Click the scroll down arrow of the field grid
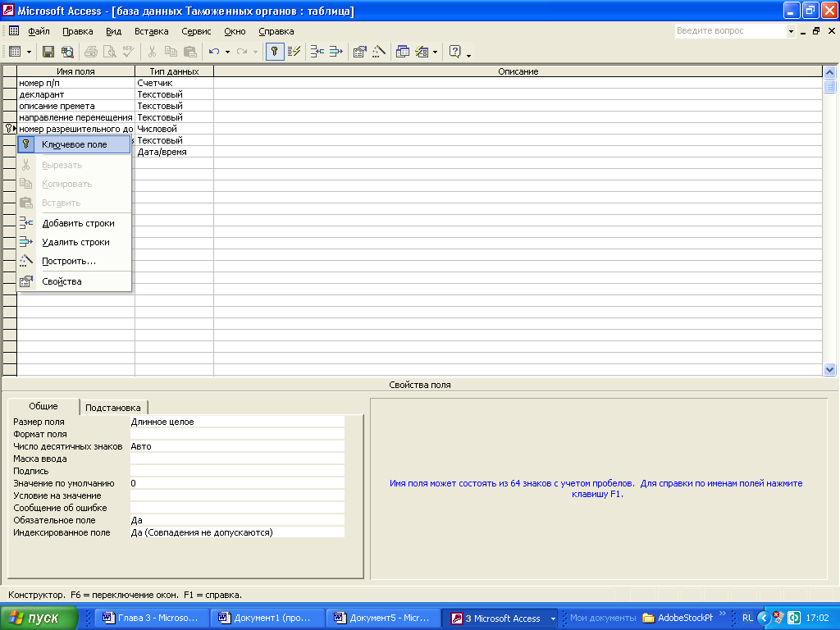The height and width of the screenshot is (630, 840). [x=829, y=369]
